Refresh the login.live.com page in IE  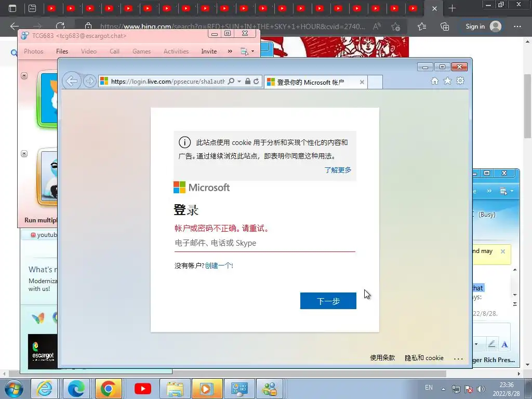pyautogui.click(x=257, y=82)
